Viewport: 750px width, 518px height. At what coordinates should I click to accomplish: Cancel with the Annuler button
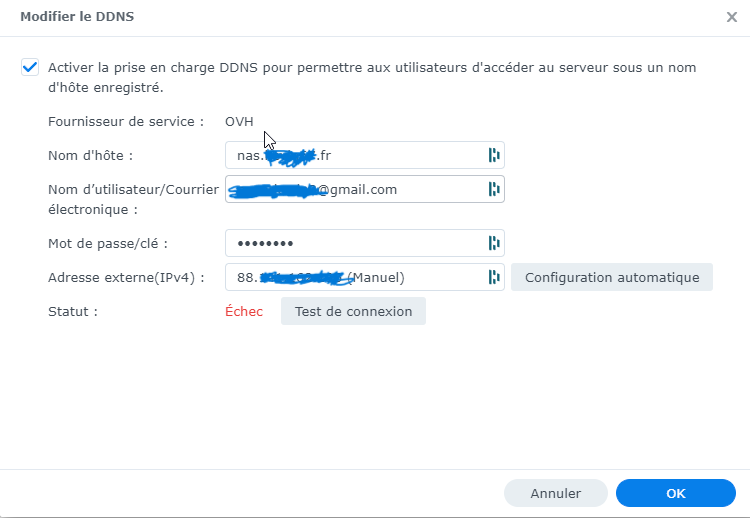pyautogui.click(x=555, y=493)
